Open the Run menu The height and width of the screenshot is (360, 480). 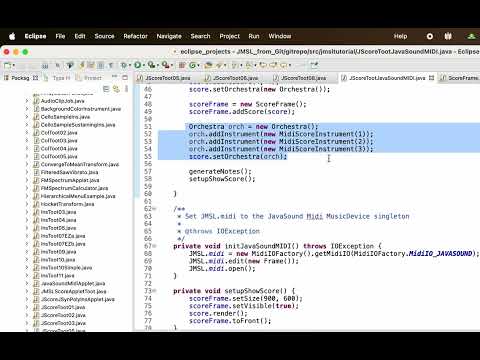[x=254, y=36]
